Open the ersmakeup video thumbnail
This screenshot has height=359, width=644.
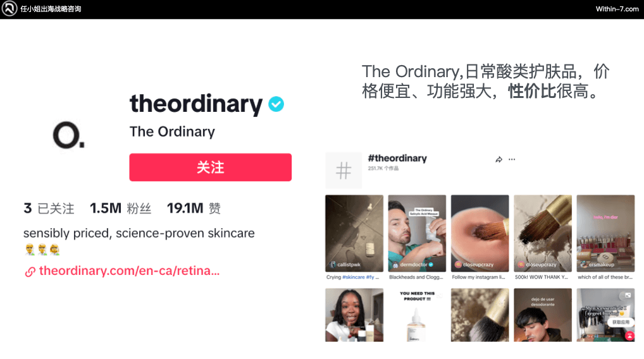click(605, 233)
